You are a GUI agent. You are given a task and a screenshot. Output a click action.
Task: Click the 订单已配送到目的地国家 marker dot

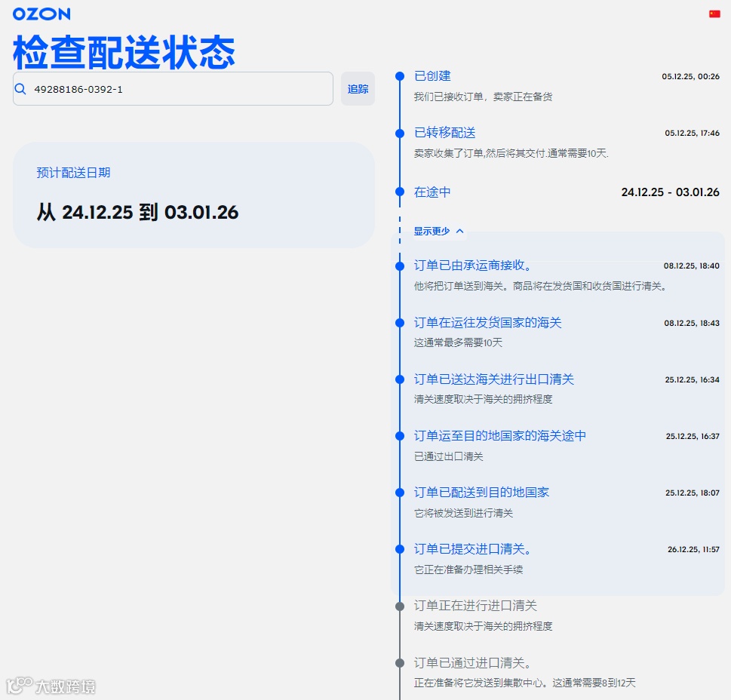pos(400,493)
